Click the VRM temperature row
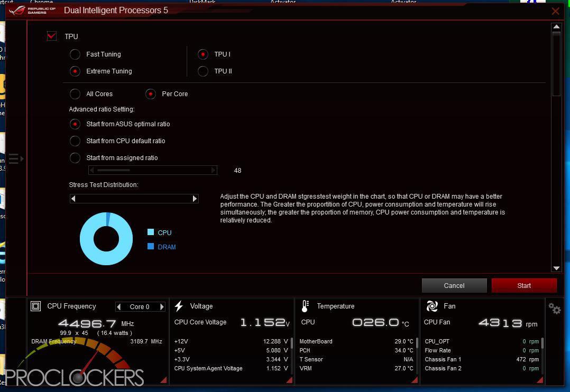The width and height of the screenshot is (570, 392). [x=356, y=368]
